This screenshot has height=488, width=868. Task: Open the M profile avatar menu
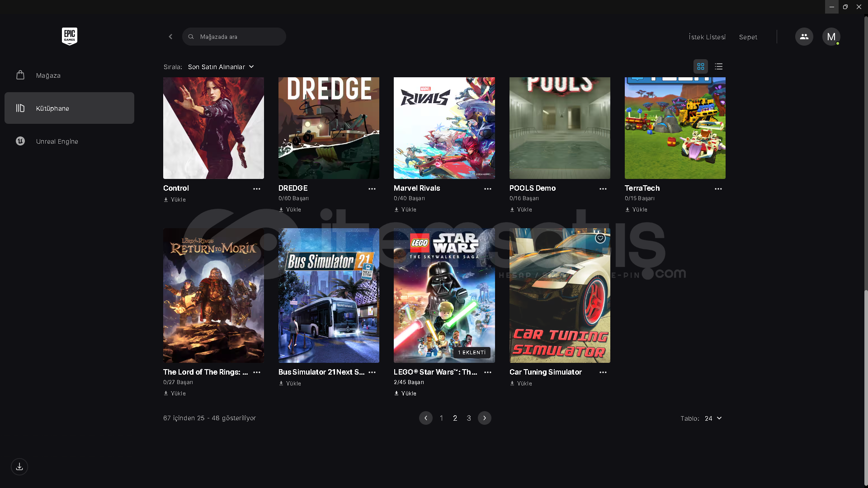click(x=831, y=37)
